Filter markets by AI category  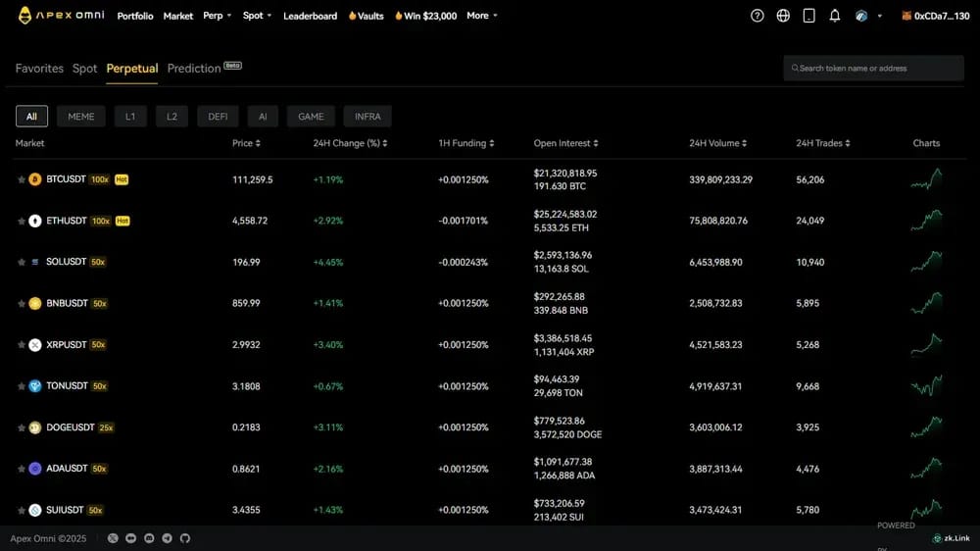point(263,117)
